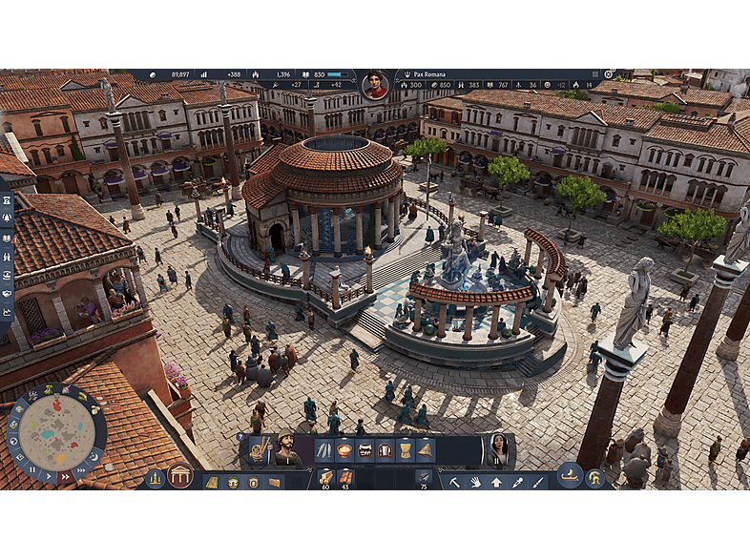Click the resource slot showing 75
750x560 pixels.
tap(424, 479)
